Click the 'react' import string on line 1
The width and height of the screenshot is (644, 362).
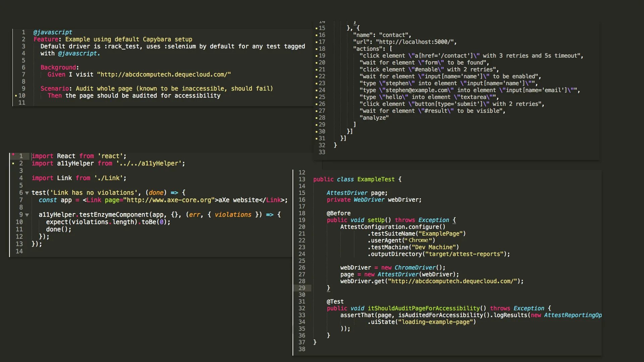[x=110, y=156]
